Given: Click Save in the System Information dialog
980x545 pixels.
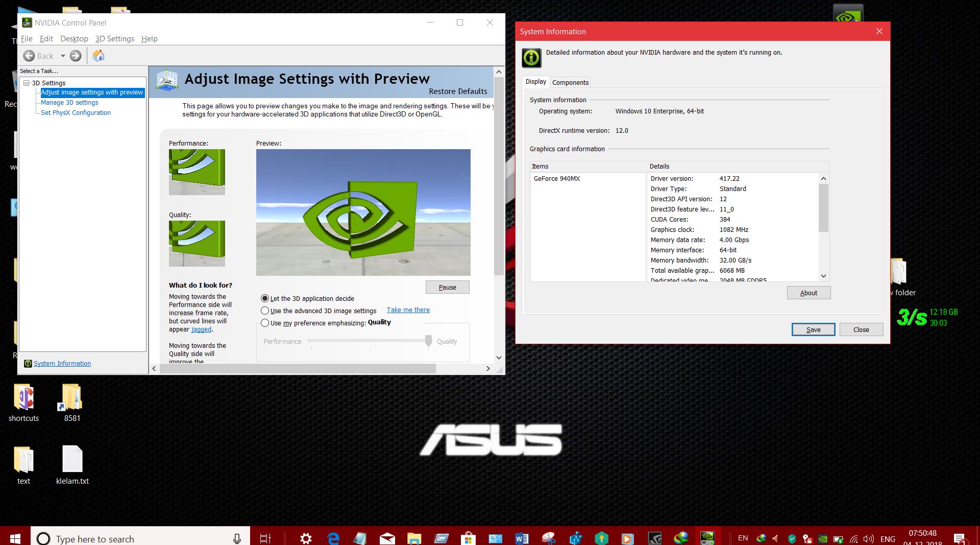Looking at the screenshot, I should click(x=814, y=329).
